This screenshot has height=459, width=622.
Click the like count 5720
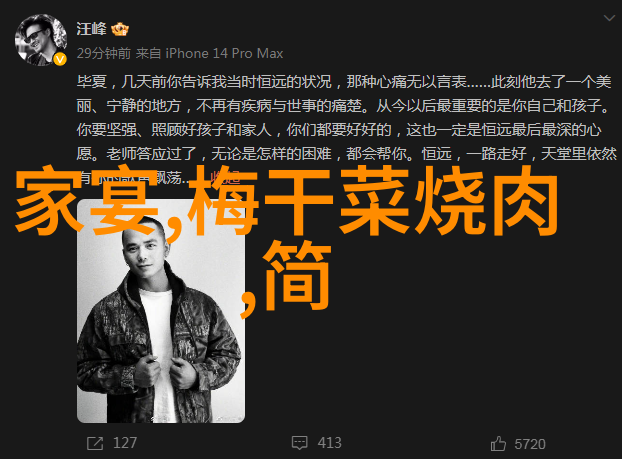point(530,444)
